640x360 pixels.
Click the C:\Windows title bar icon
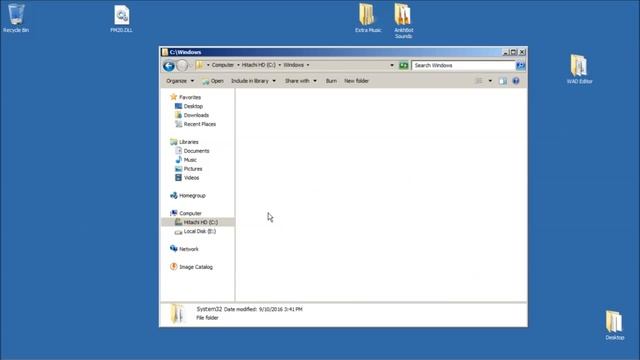pos(165,52)
